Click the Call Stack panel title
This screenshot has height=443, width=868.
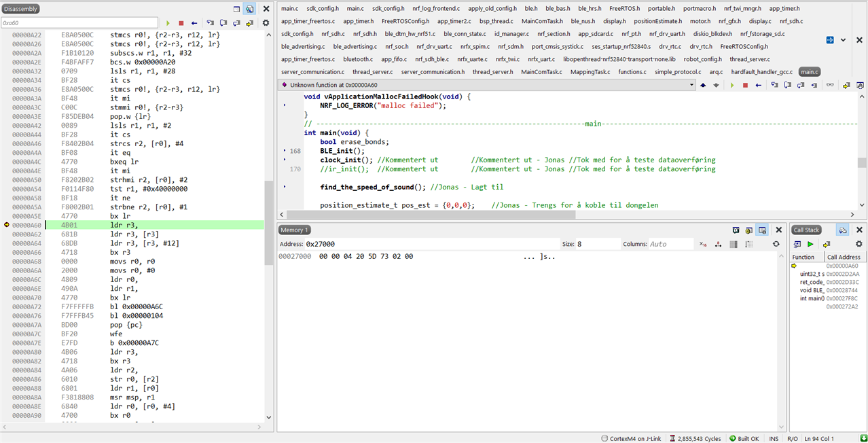[807, 230]
